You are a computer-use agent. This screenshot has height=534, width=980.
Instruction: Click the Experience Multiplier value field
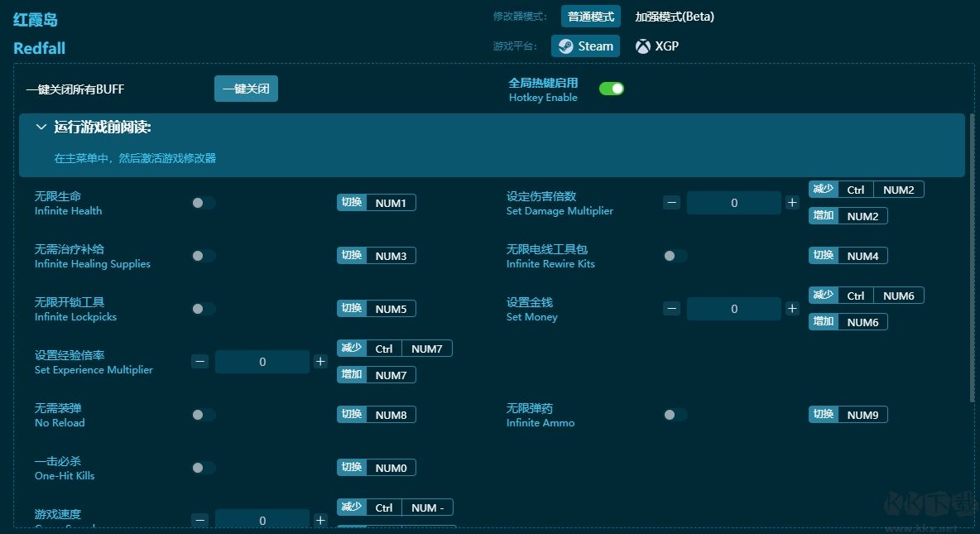(x=262, y=362)
